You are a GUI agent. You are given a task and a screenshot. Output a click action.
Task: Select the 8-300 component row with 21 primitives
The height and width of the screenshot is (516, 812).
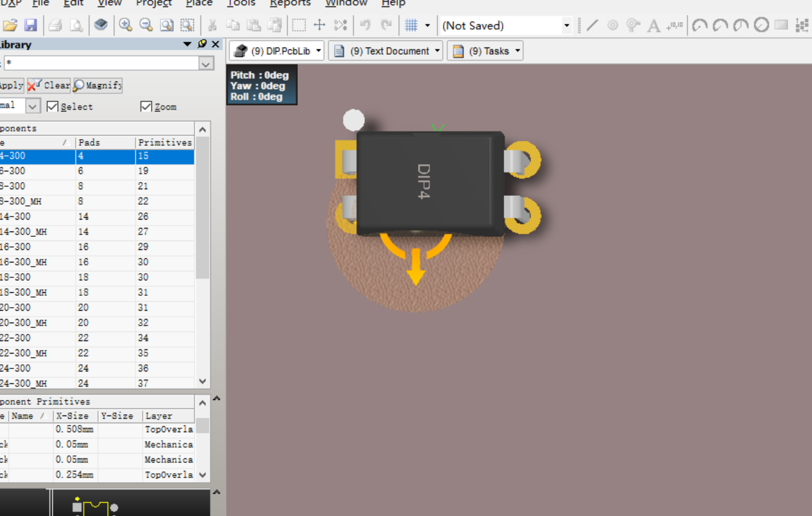click(97, 186)
